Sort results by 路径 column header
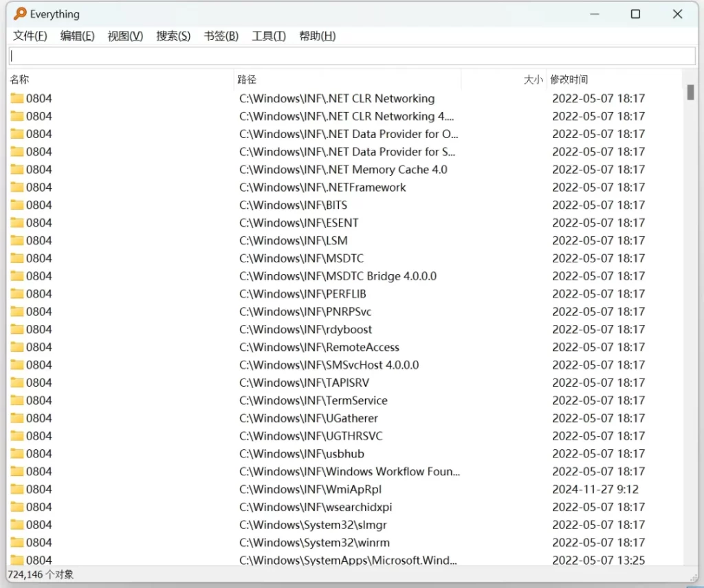The width and height of the screenshot is (704, 588). (347, 80)
